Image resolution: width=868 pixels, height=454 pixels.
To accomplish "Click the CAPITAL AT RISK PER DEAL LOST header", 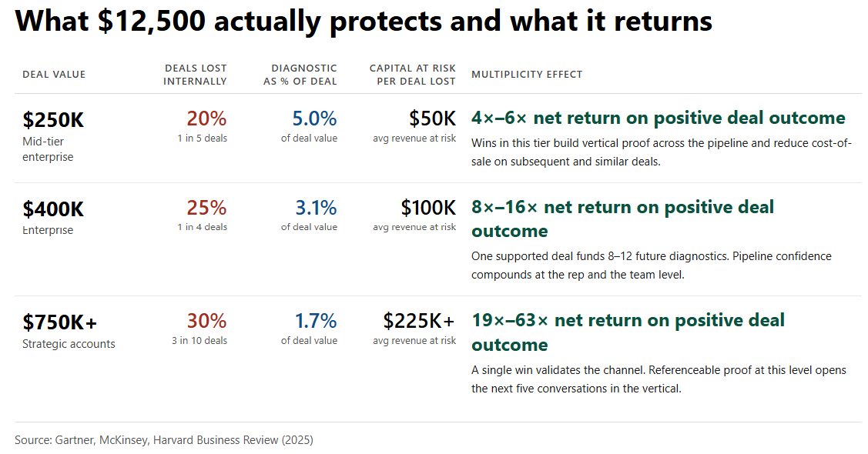I will [x=413, y=75].
